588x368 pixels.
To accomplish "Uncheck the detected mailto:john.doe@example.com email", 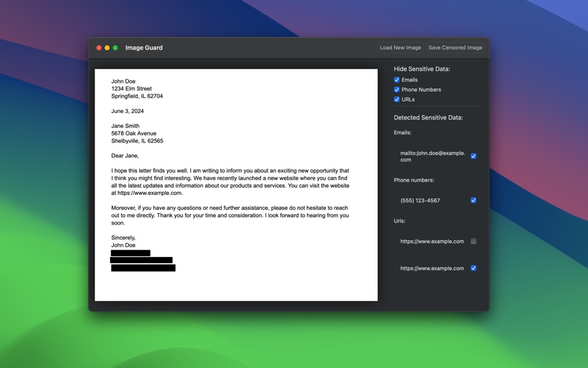I will [x=473, y=156].
